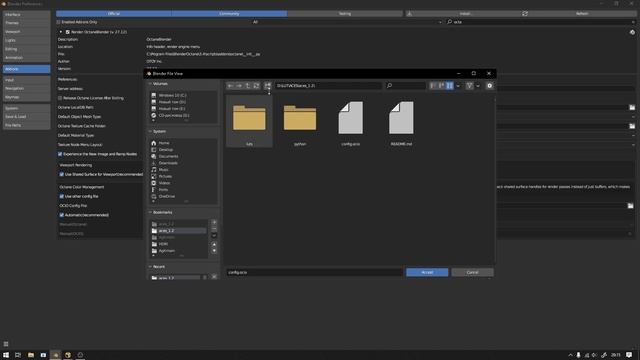
Task: Collapse the Render: OctaneBlender add-on details
Action: point(61,32)
